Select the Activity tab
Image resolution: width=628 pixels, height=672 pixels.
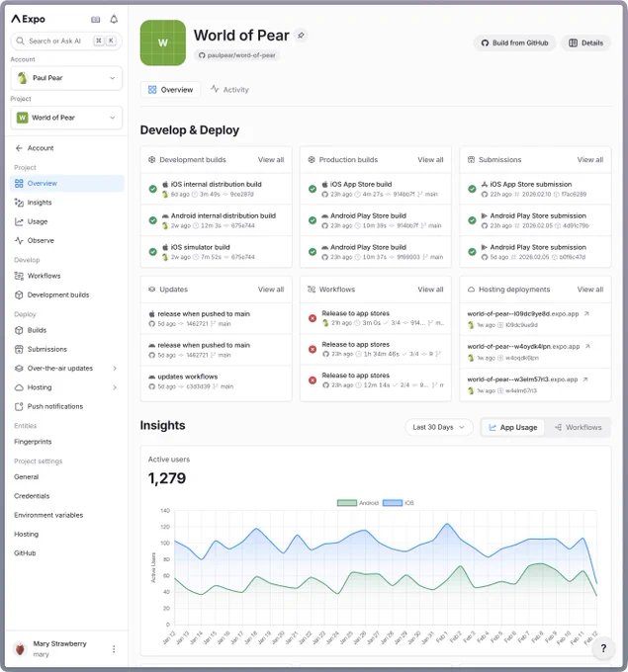coord(229,90)
